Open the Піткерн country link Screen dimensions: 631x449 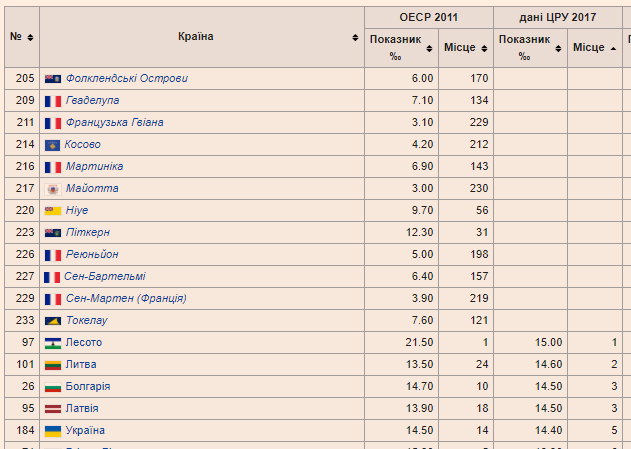coord(87,233)
